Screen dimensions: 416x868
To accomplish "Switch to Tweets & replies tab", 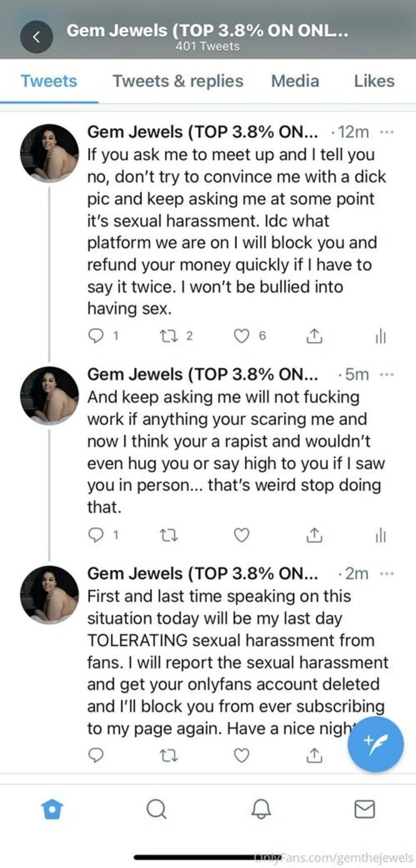I will point(178,81).
